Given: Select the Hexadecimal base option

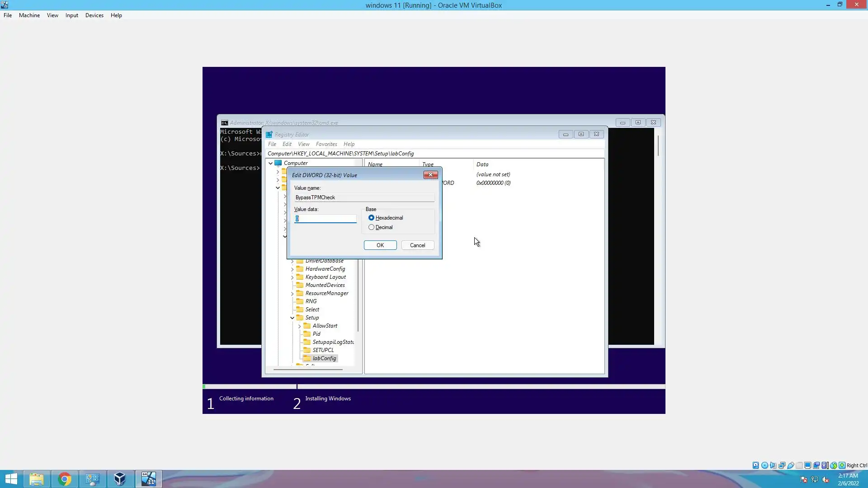Looking at the screenshot, I should tap(371, 218).
